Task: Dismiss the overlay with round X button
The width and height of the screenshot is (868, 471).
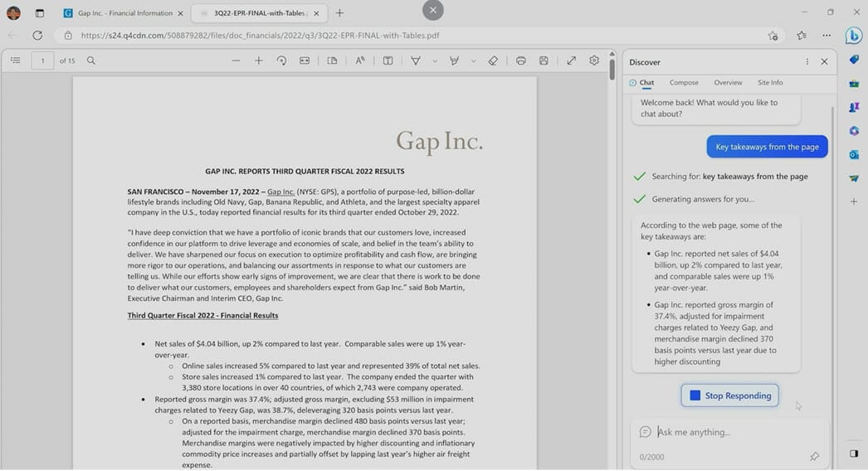Action: [x=433, y=10]
